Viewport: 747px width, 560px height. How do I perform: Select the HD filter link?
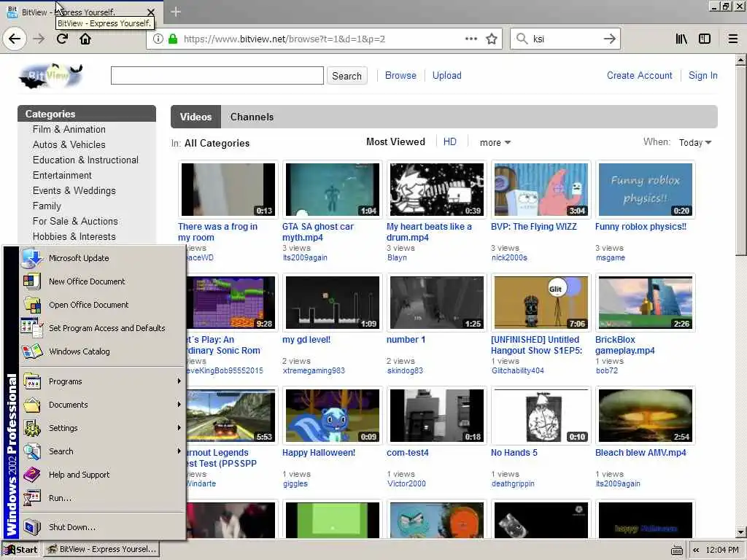coord(449,141)
